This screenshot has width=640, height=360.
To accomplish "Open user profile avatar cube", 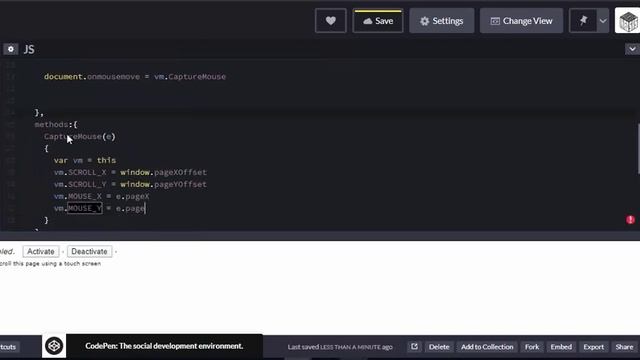I will (628, 21).
